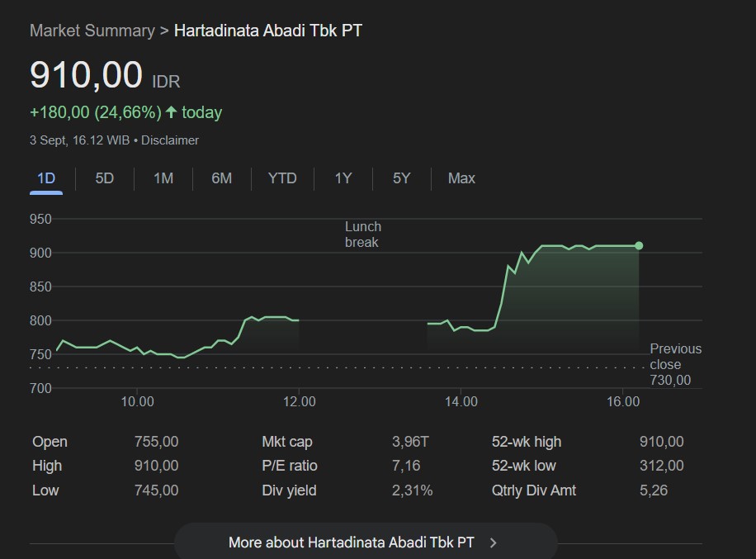Click the current price dot on chart
The image size is (756, 559).
click(x=639, y=246)
